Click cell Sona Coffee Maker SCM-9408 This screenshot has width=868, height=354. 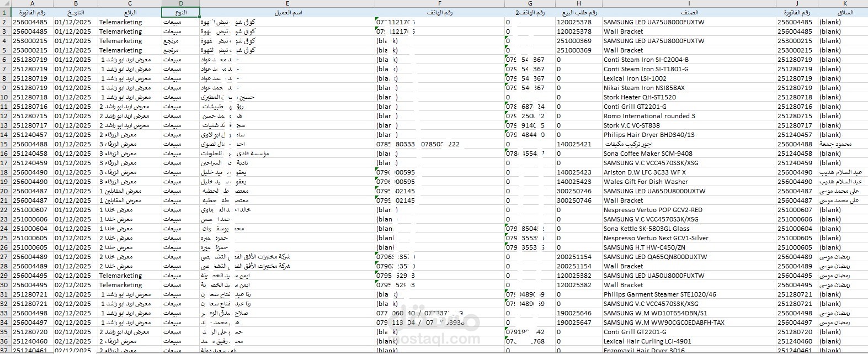[x=689, y=154]
